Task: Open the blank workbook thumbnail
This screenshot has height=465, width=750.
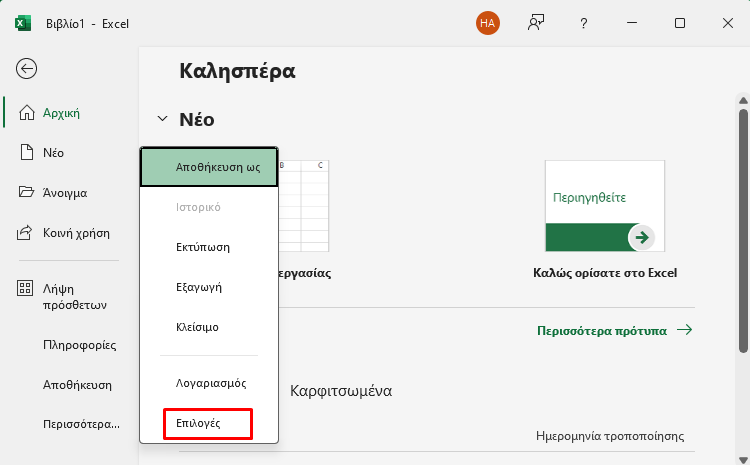Action: (303, 206)
